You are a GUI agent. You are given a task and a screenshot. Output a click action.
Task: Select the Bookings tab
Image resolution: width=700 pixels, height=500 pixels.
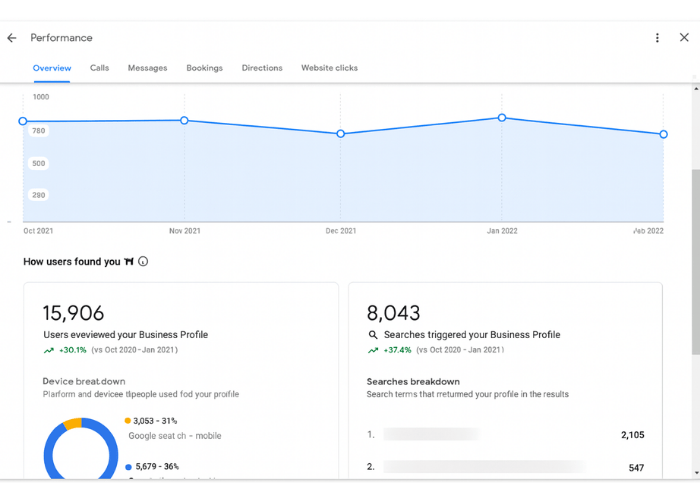[204, 68]
